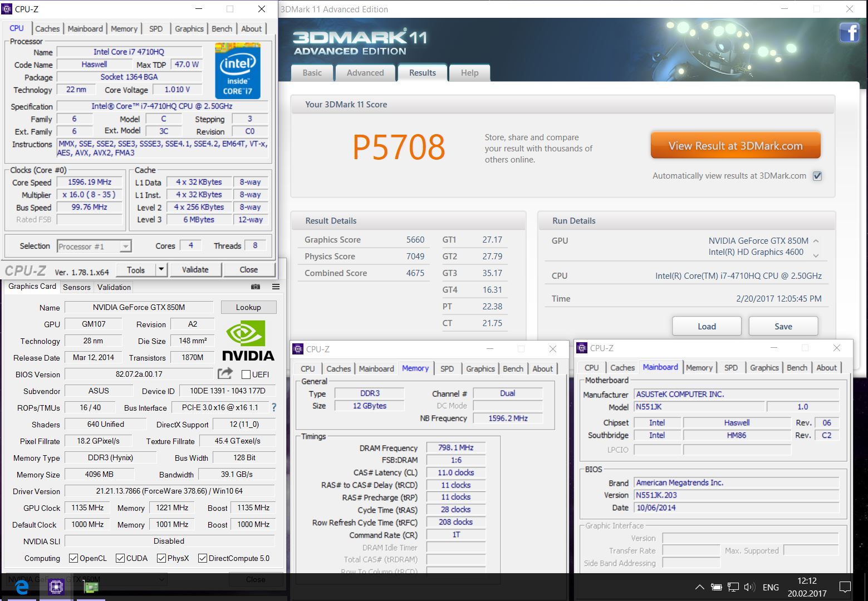868x601 pixels.
Task: Switch to the Basic tab in 3DMark
Action: pyautogui.click(x=312, y=73)
